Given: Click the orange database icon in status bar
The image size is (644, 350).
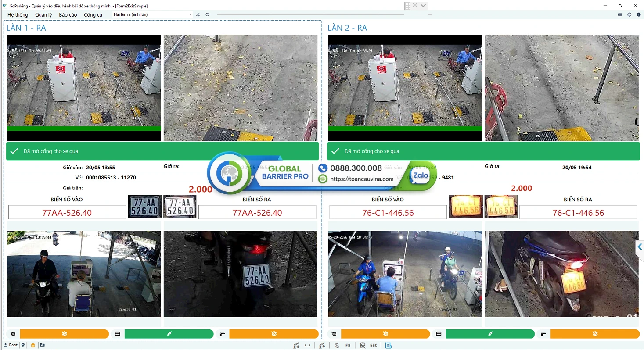Looking at the screenshot, I should (x=33, y=345).
